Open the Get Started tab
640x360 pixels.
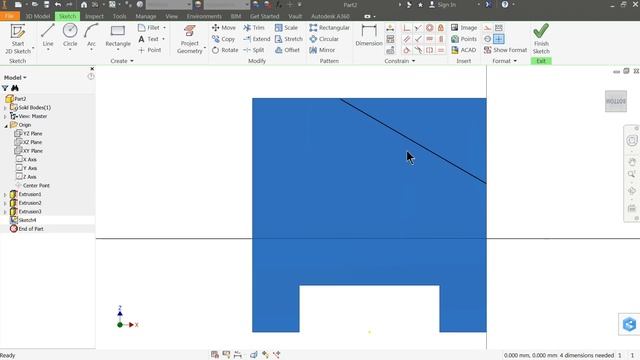[264, 16]
